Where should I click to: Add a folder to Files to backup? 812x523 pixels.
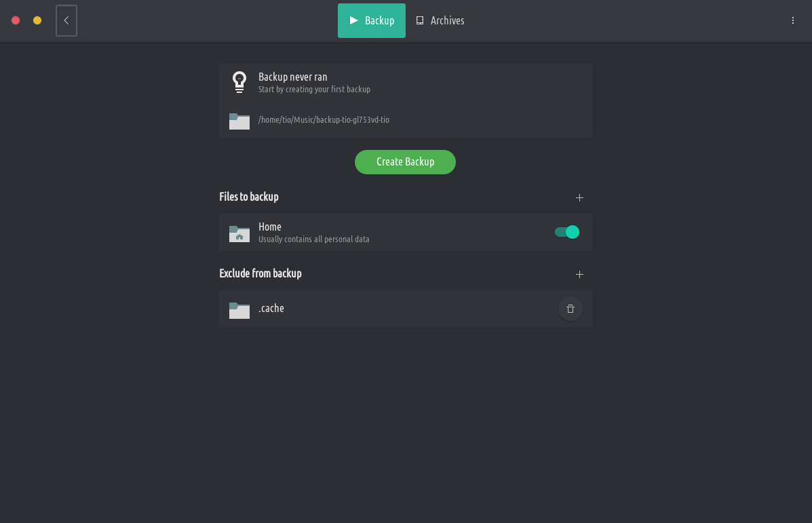coord(579,197)
